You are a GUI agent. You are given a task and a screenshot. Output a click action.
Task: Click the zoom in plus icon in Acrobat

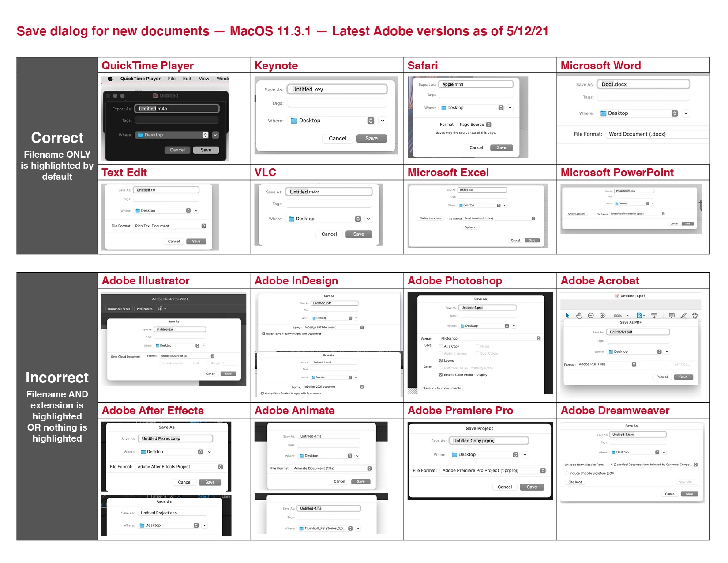coord(603,315)
